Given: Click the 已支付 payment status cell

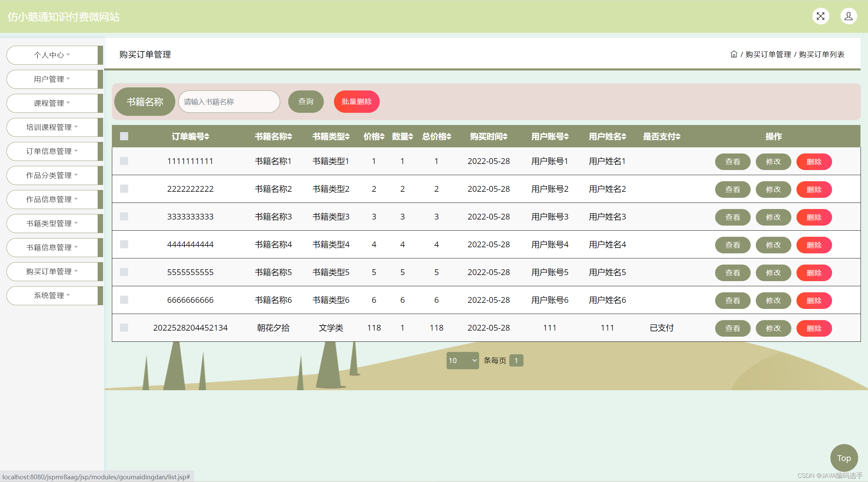Looking at the screenshot, I should tap(662, 328).
